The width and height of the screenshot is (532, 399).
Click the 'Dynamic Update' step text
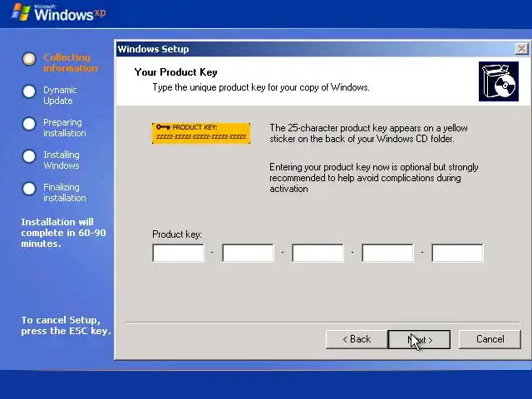coord(60,96)
